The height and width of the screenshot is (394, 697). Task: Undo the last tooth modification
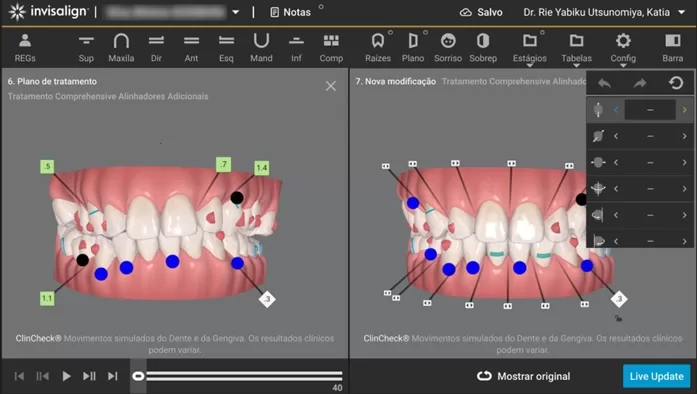pos(605,83)
